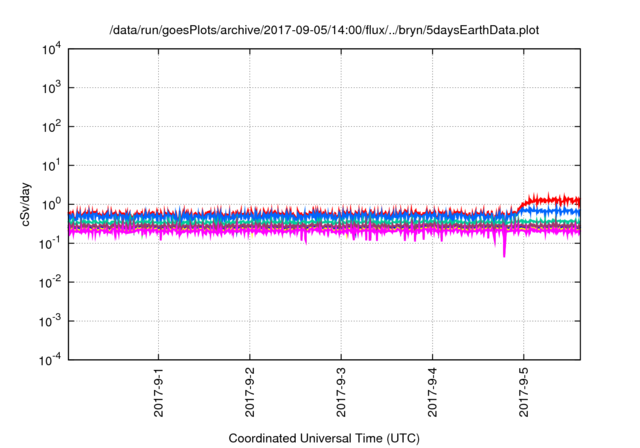This screenshot has height=448, width=640.
Task: Click the 10^4 y-axis tick label
Action: pos(51,49)
